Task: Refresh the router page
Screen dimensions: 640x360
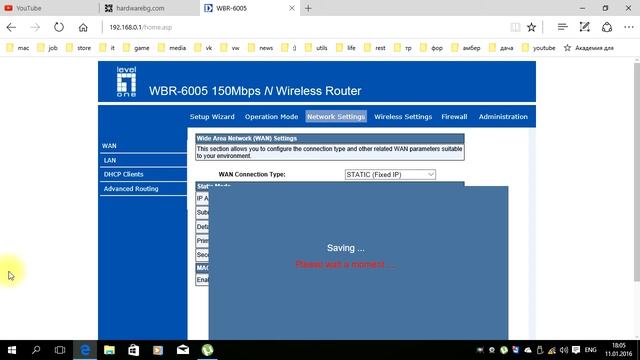Action: [x=59, y=27]
